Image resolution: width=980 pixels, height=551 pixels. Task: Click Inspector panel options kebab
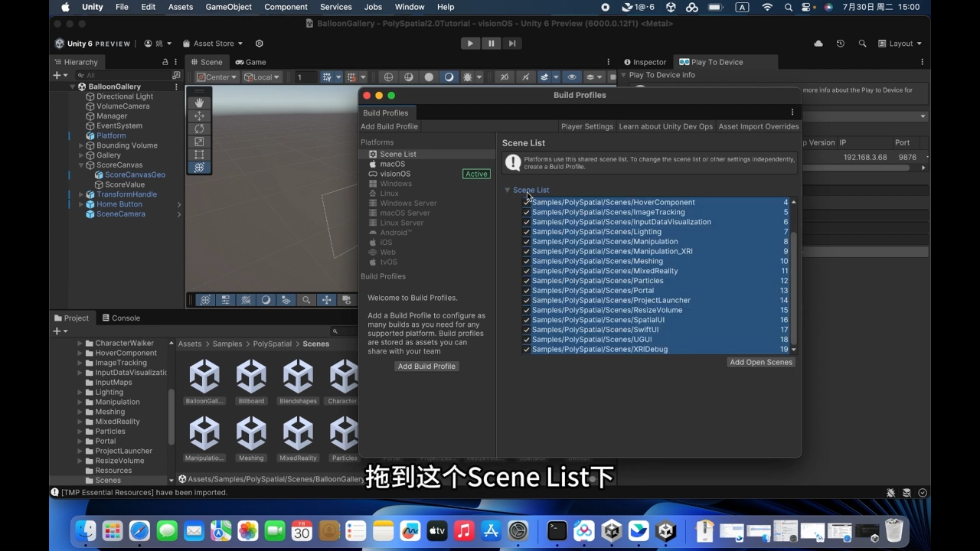[922, 62]
